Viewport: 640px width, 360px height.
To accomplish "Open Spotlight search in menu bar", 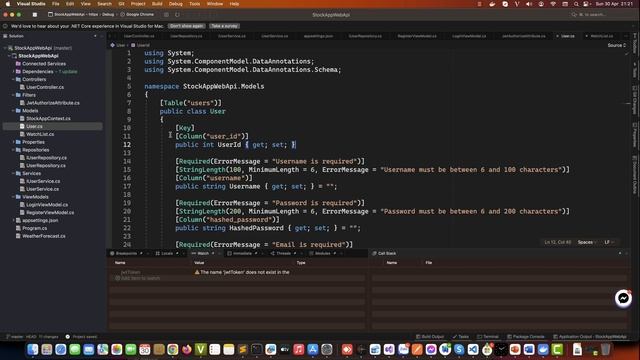I will coord(576,4).
